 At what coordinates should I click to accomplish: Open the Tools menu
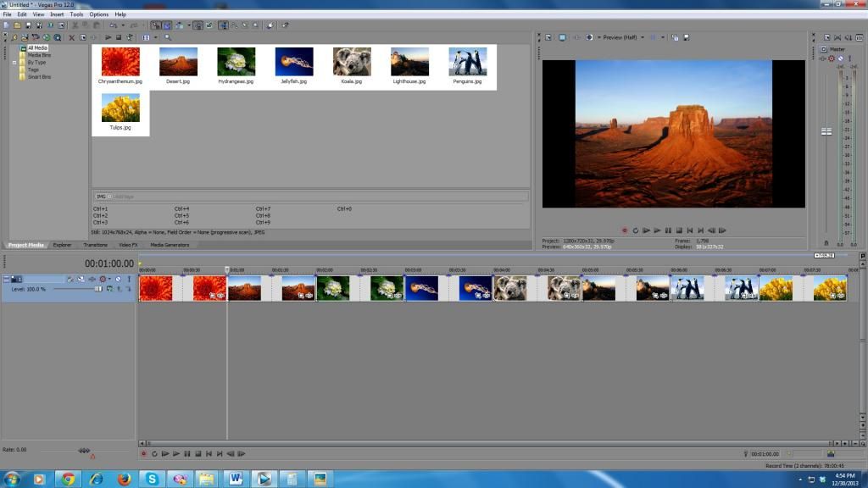click(x=76, y=14)
